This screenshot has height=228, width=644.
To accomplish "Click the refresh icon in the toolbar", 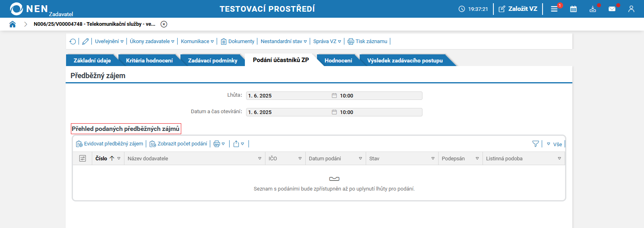I will coord(73,41).
